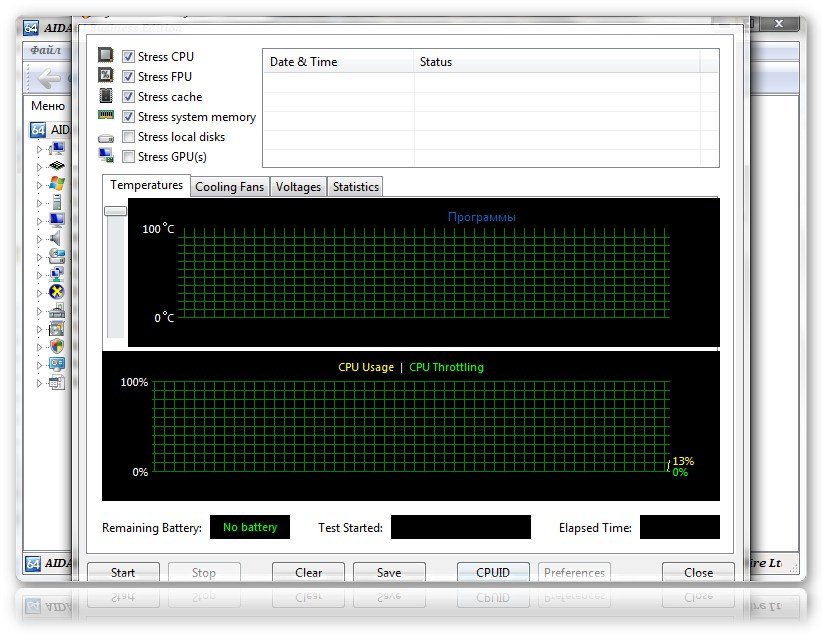Click the Close button of the stress test dialog
The height and width of the screenshot is (637, 822).
[x=698, y=572]
